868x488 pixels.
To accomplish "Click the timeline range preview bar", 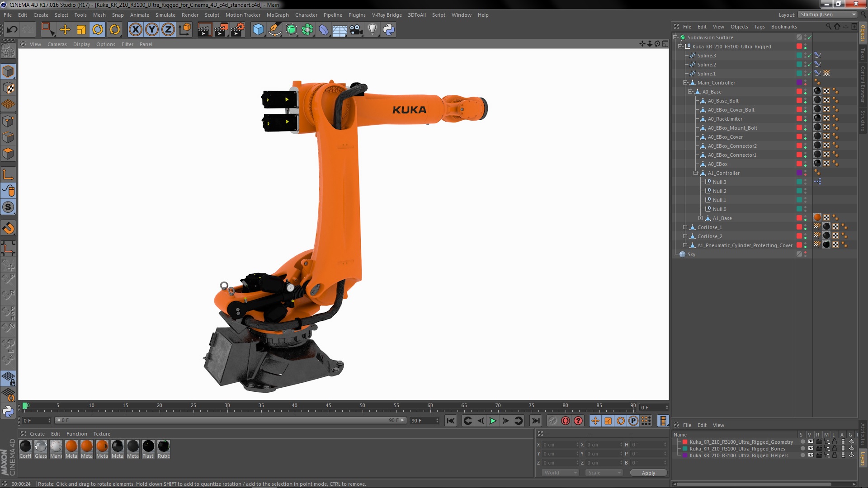I will click(231, 421).
